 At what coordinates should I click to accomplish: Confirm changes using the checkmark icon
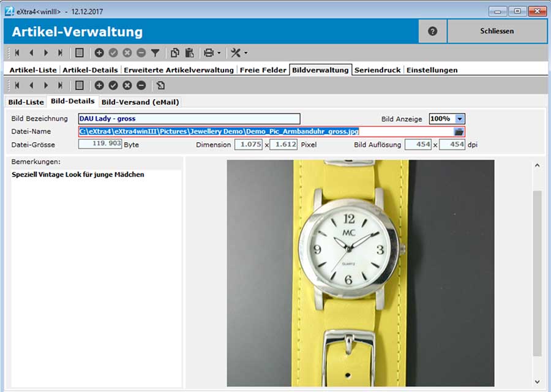pyautogui.click(x=113, y=53)
